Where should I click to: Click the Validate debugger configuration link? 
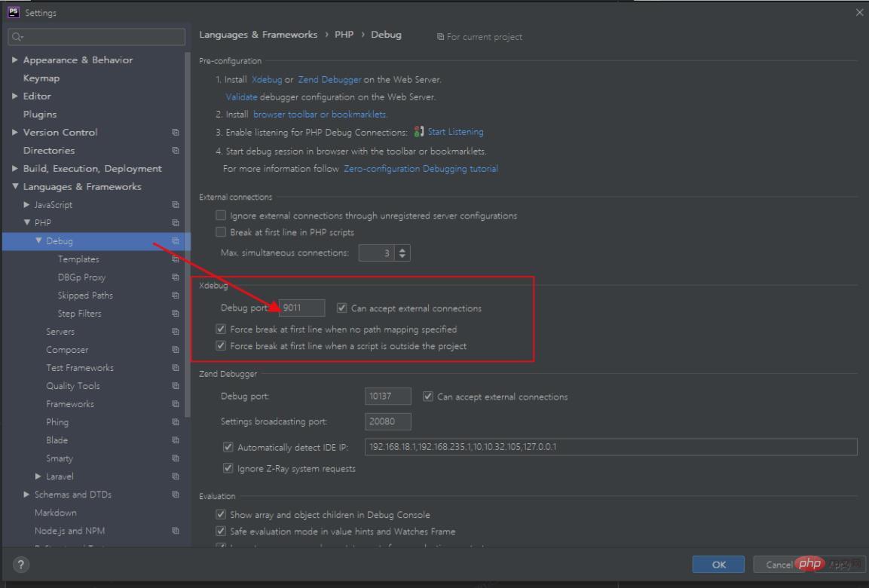(241, 97)
